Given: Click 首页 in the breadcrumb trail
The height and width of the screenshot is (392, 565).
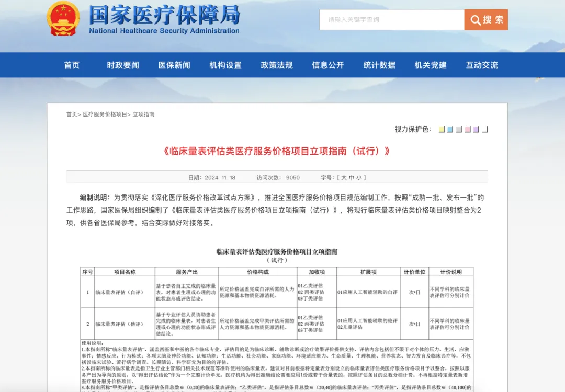Looking at the screenshot, I should (71, 114).
